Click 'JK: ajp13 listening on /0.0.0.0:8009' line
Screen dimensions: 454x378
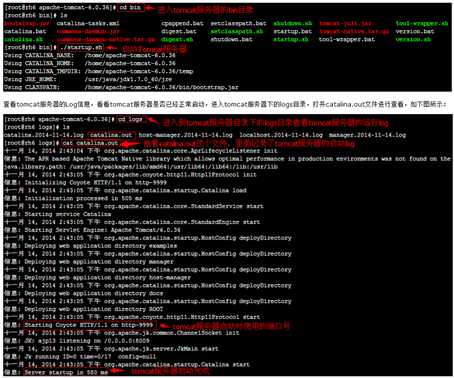77,341
